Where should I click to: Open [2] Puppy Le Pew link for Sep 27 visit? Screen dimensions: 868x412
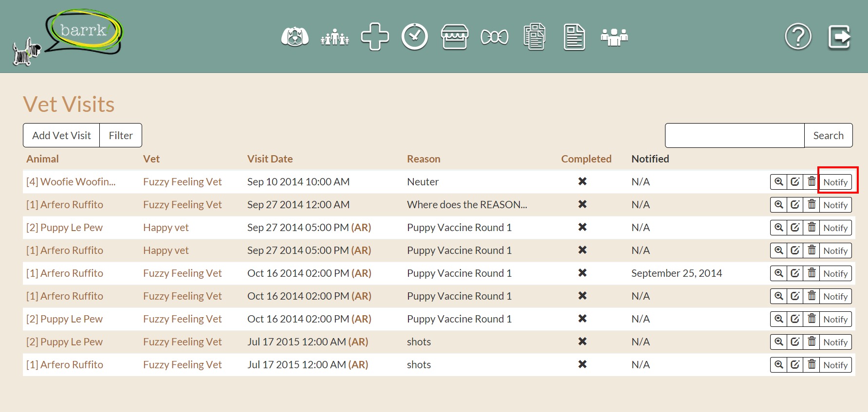[64, 228]
